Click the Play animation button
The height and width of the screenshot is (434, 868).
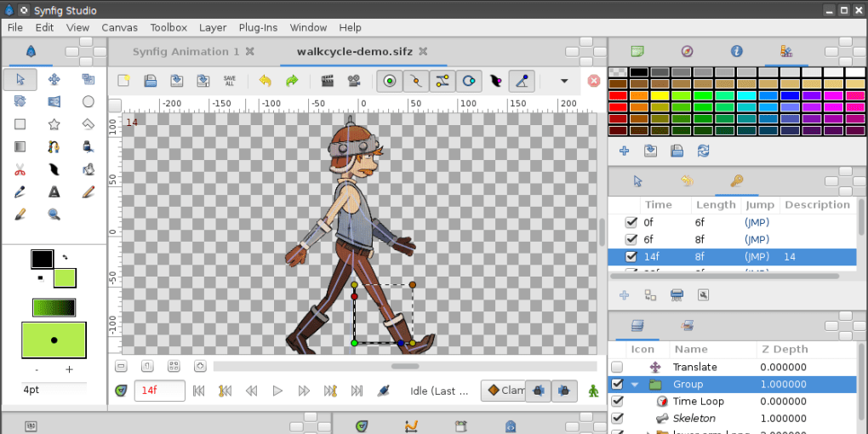(277, 391)
